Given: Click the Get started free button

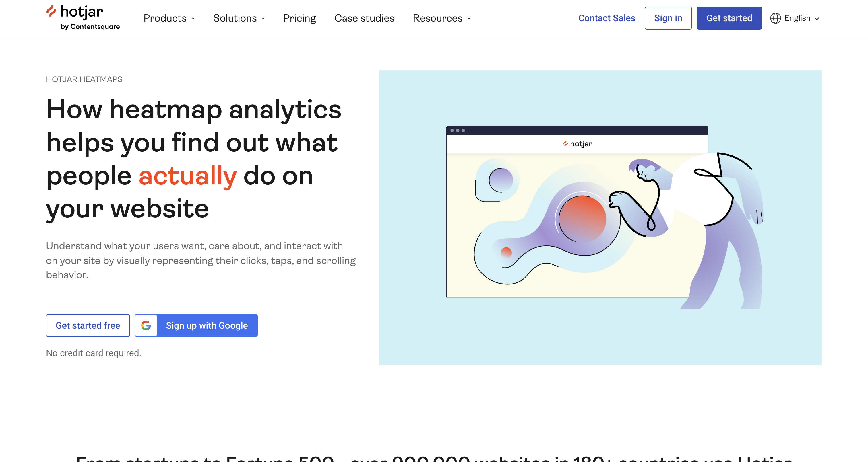Looking at the screenshot, I should [87, 325].
